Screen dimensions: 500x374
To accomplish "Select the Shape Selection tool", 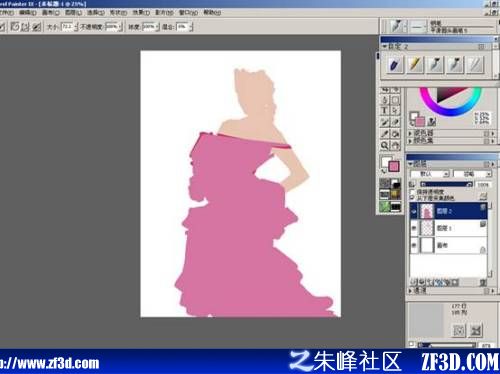I will pos(395,111).
